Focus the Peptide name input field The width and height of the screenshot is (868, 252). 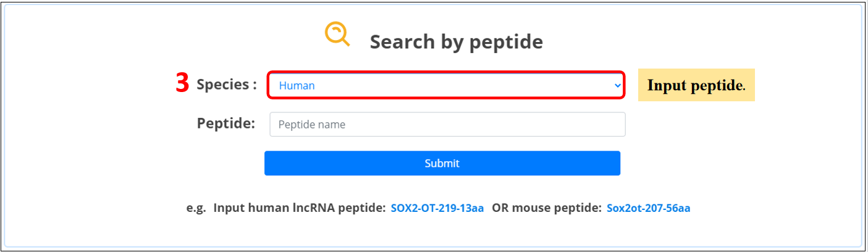click(447, 124)
